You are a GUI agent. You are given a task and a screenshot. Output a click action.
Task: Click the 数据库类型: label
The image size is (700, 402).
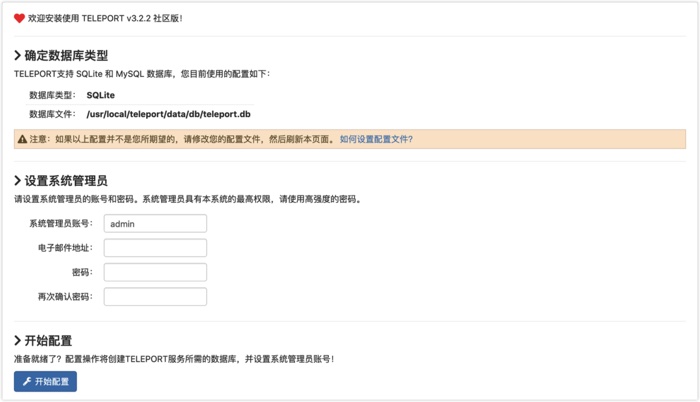[53, 95]
